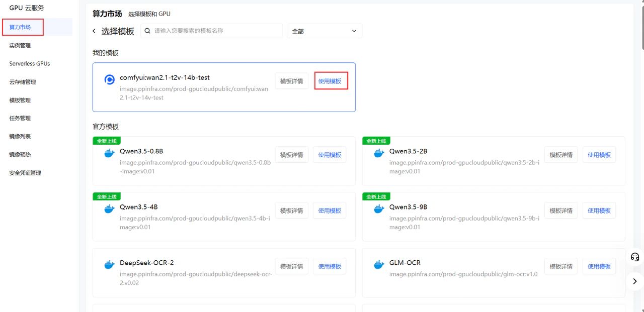The width and height of the screenshot is (644, 312).
Task: Click 使用模板 for Qwen3.5-4B
Action: (330, 211)
